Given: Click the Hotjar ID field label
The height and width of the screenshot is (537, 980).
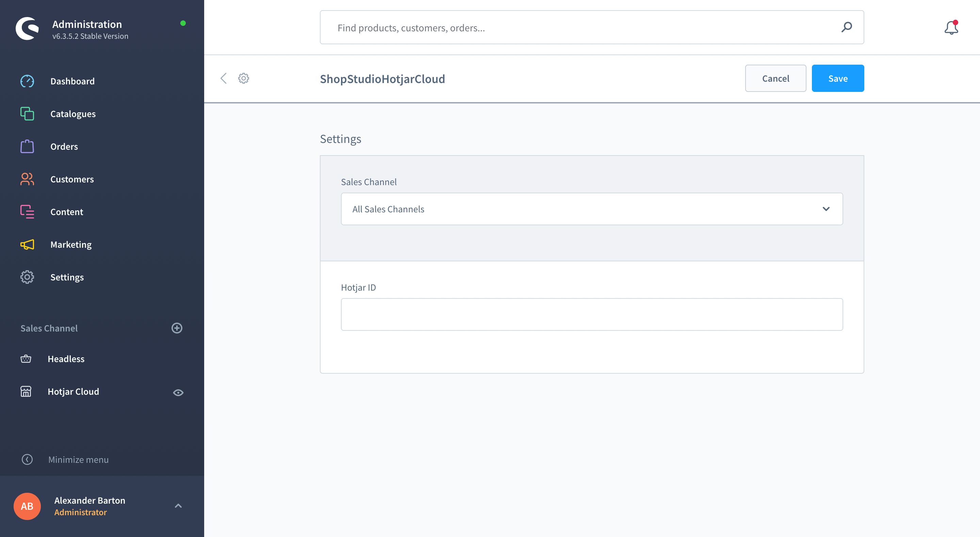Looking at the screenshot, I should 358,287.
